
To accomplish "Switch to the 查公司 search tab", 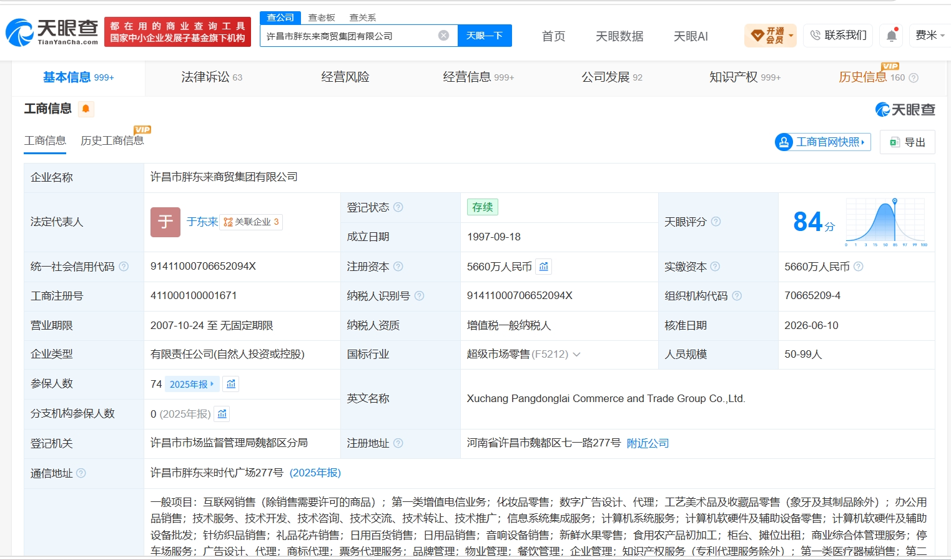I will pos(280,17).
